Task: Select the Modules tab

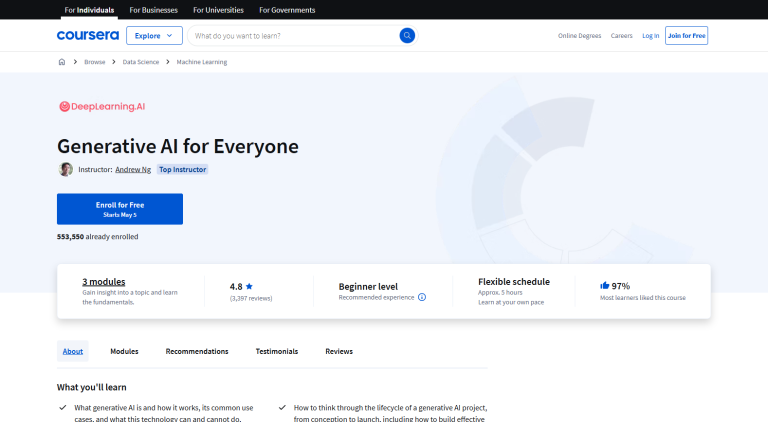Action: pos(124,351)
